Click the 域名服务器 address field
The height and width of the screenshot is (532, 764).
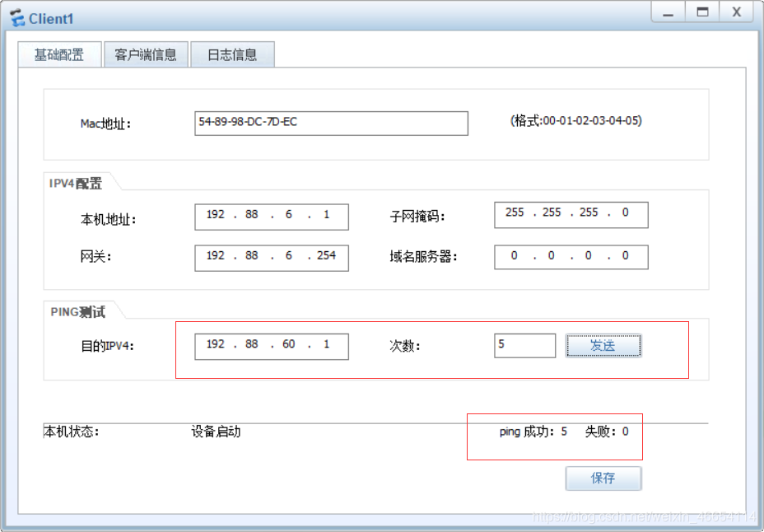[x=571, y=257]
